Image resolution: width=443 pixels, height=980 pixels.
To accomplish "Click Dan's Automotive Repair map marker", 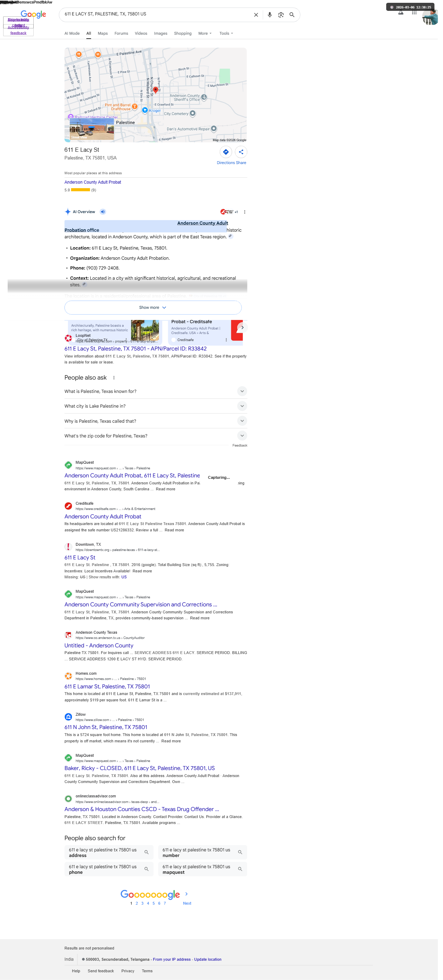I will pos(214,129).
